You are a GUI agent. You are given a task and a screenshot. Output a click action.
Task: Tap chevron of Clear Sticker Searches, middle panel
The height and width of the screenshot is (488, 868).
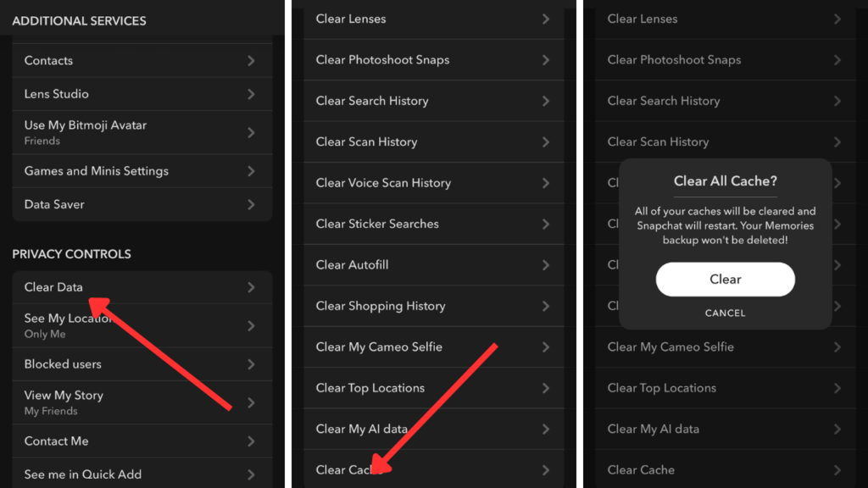pos(546,224)
